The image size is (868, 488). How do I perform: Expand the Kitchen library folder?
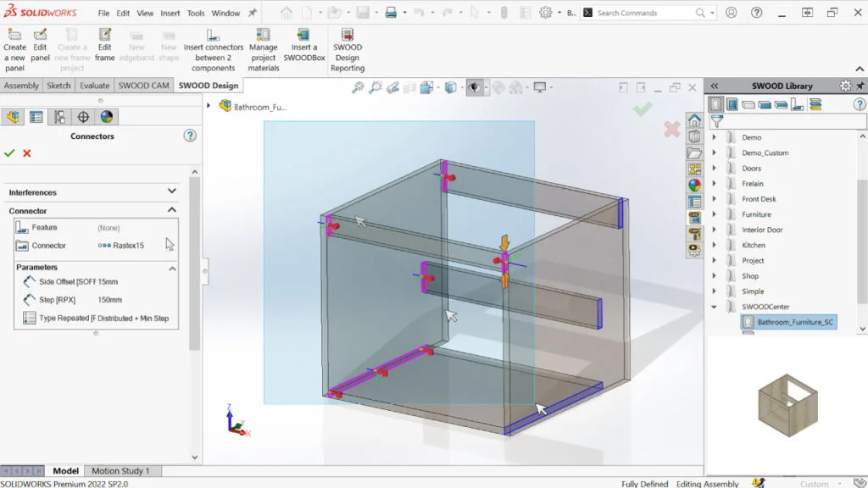714,245
